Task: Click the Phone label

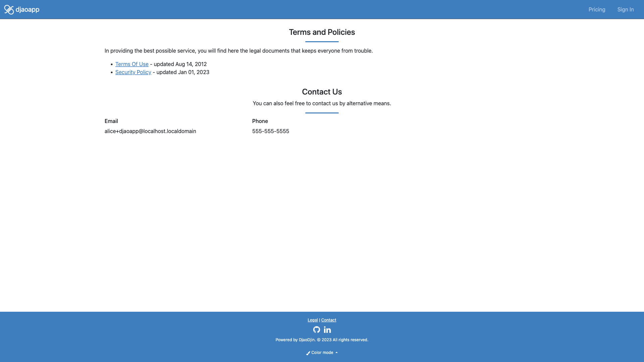Action: (260, 121)
